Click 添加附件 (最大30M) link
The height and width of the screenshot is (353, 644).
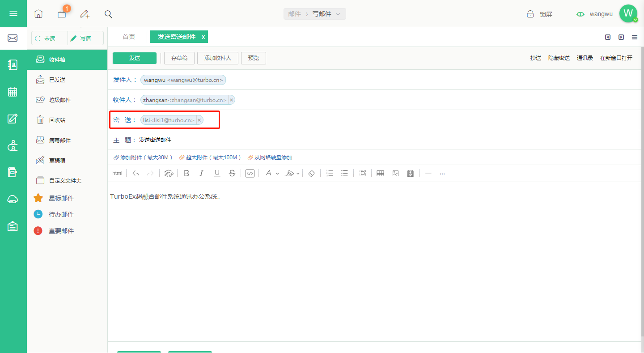(143, 157)
